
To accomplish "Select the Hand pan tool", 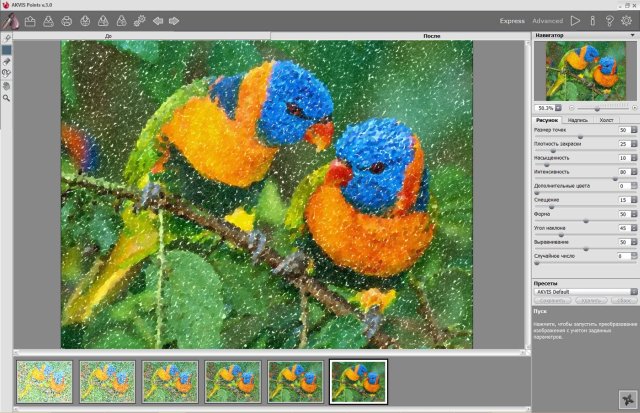I will pos(7,85).
